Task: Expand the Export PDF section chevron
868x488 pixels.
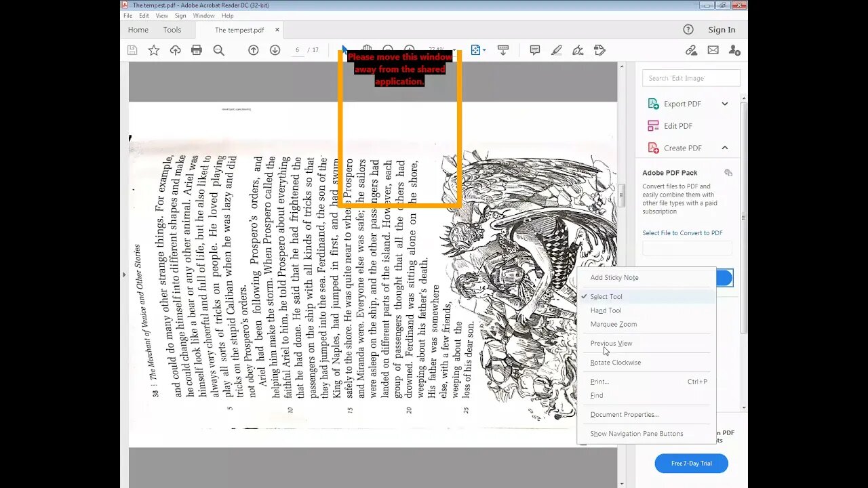Action: click(x=725, y=104)
